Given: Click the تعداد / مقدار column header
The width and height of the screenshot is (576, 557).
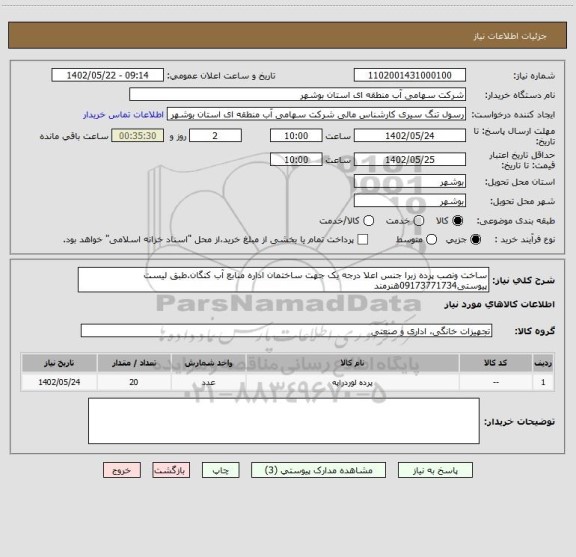Looking at the screenshot, I should tap(134, 363).
